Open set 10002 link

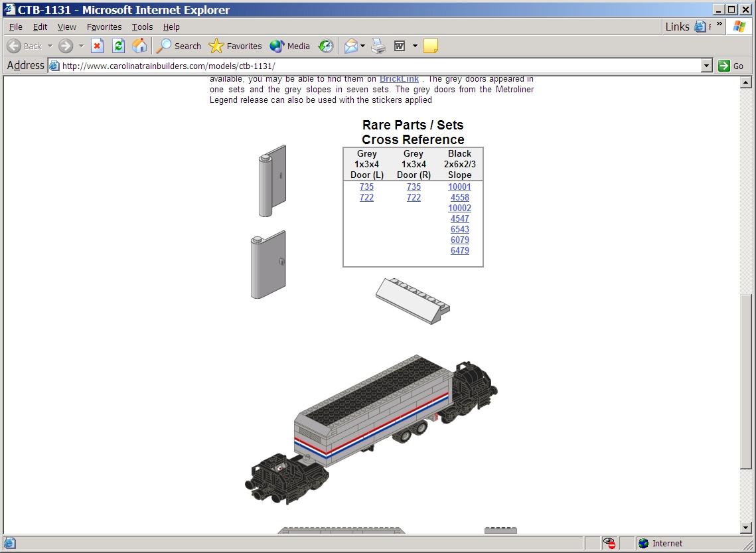point(459,208)
